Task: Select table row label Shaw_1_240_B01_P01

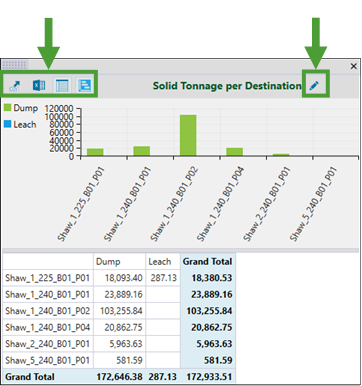Action: pos(47,294)
